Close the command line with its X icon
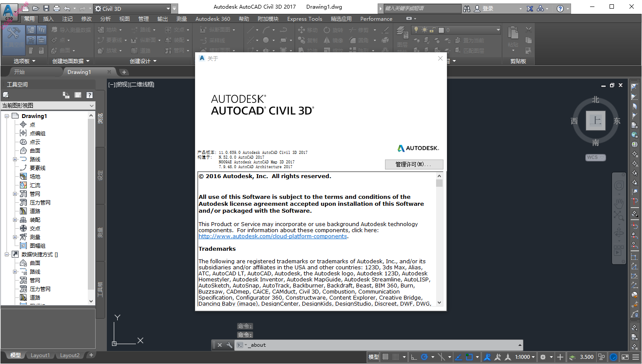This screenshot has height=364, width=642. pyautogui.click(x=220, y=345)
